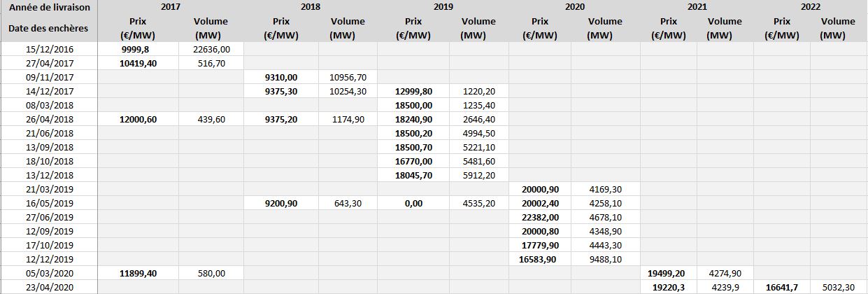Viewport: 868px width, 294px height.
Task: Click price value 20000,90
Action: pyautogui.click(x=540, y=189)
